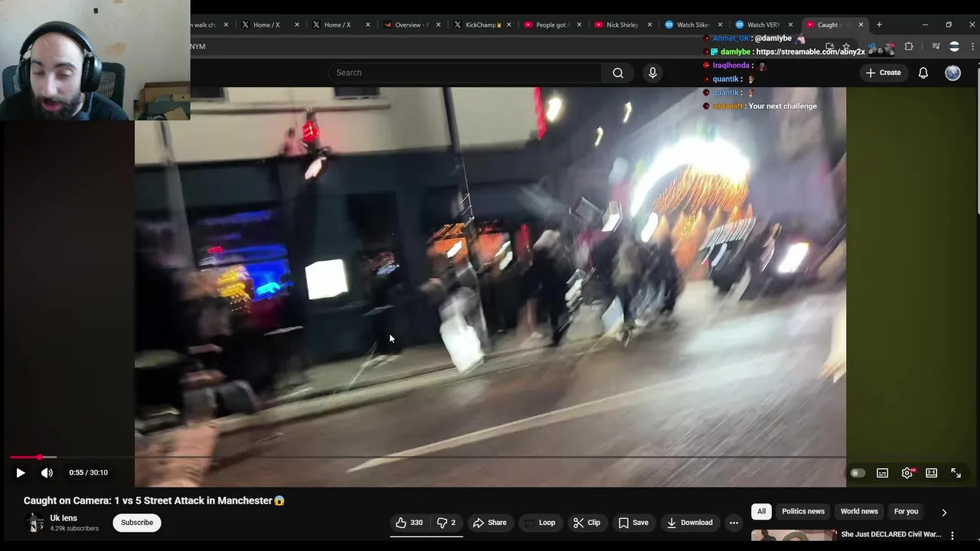Focus the YouTube Search field
Screen dimensions: 980x551
[x=465, y=73]
